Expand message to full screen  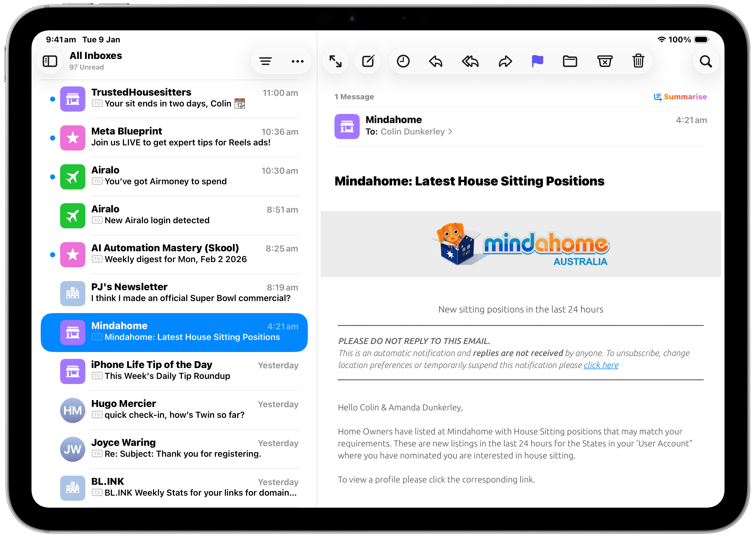[x=335, y=61]
